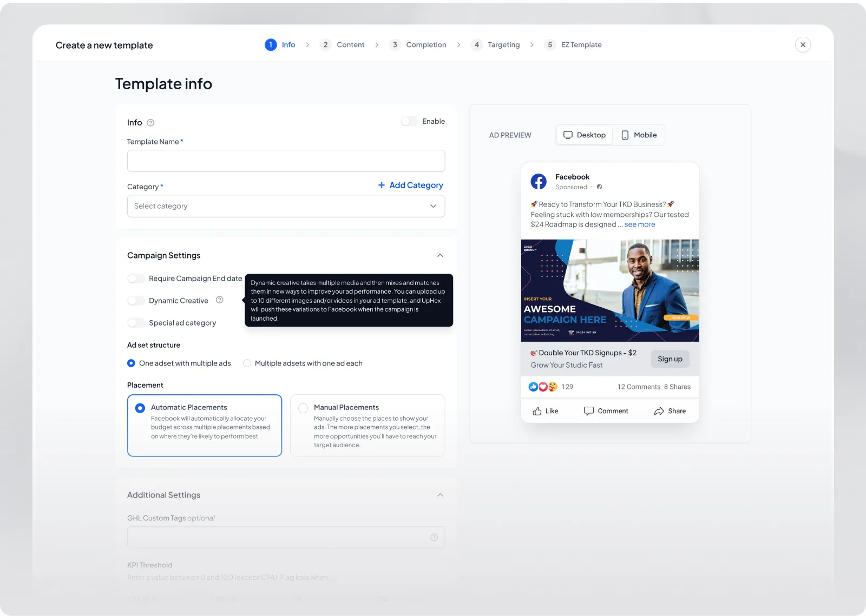Go to the Completion step
This screenshot has width=866, height=616.
coord(418,45)
